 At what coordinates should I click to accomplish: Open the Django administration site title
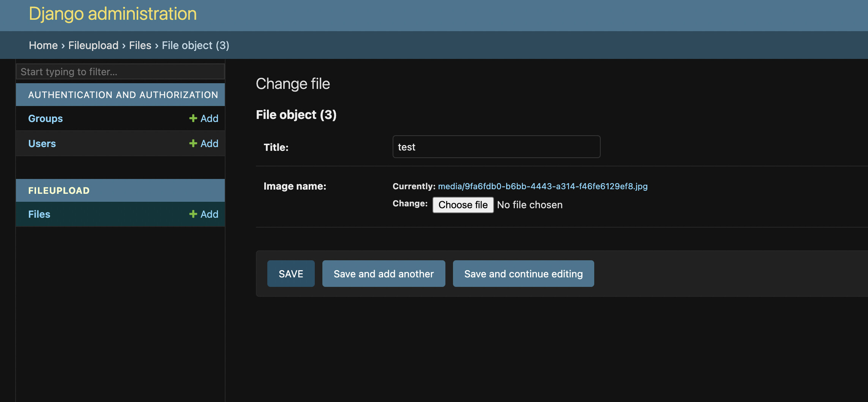point(113,14)
